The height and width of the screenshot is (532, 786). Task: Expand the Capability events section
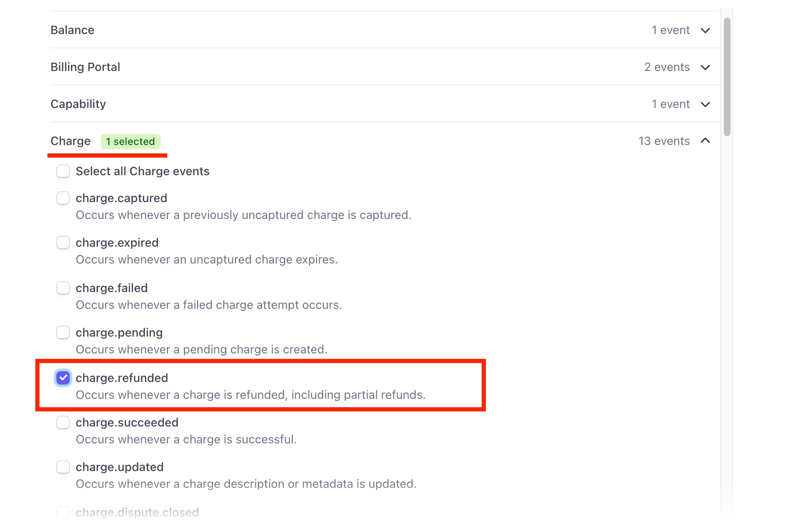tap(705, 105)
